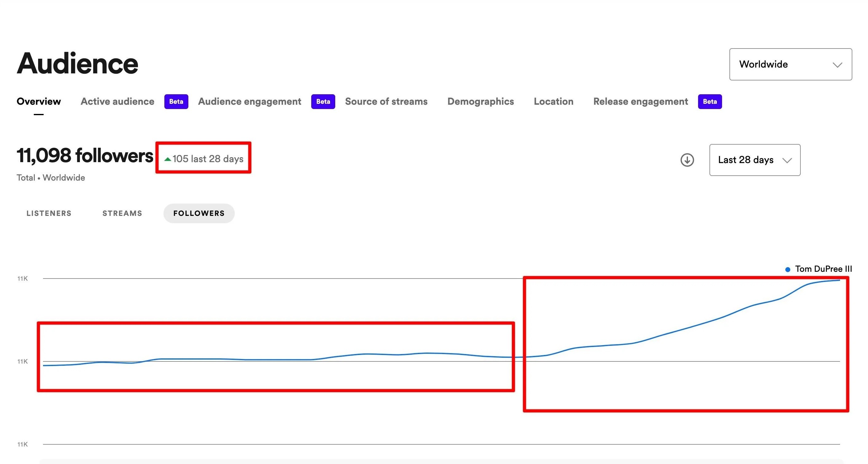Select the Followers chart pill
Viewport: 868px width, 464px height.
pos(199,213)
